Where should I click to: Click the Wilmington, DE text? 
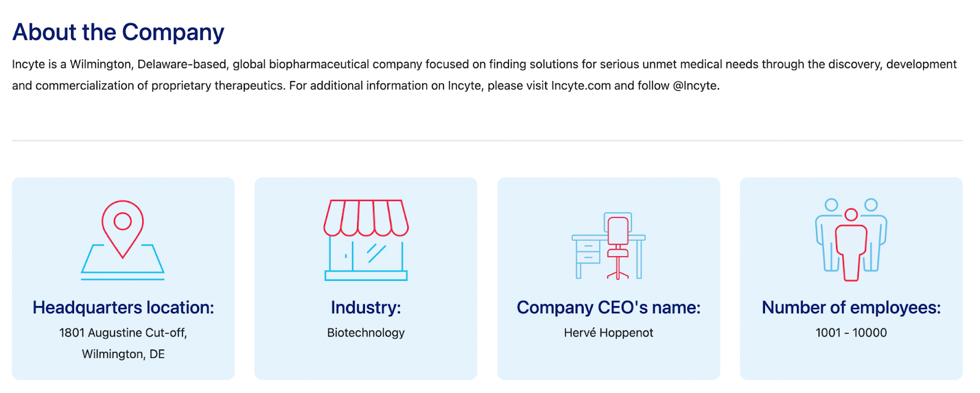point(123,354)
